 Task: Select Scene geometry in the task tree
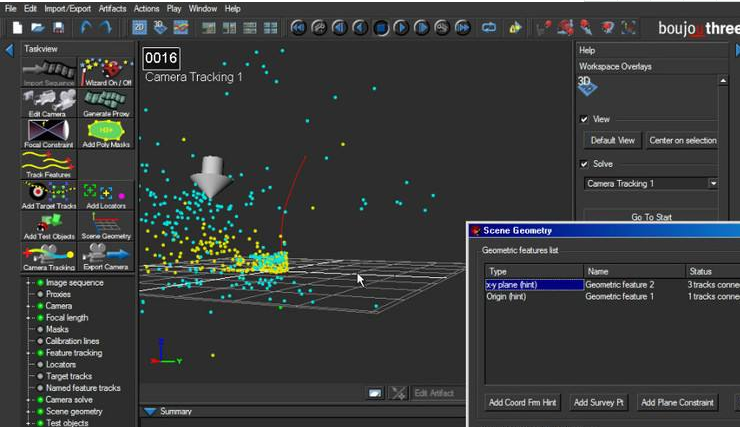pos(74,411)
